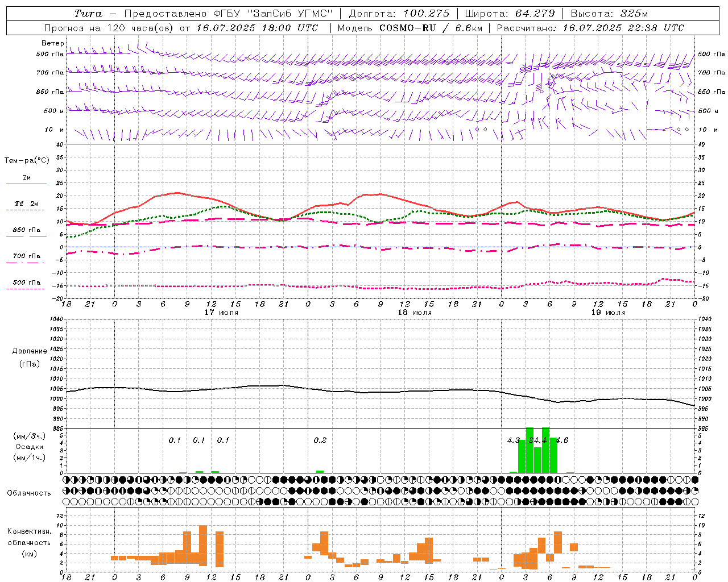
Task: Click the Конвективн. convective cloud label
Action: click(x=29, y=531)
